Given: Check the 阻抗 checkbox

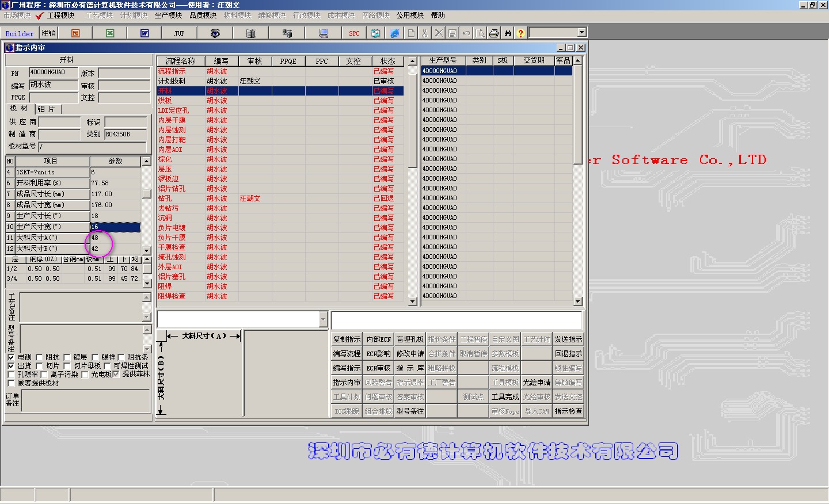Looking at the screenshot, I should coord(39,357).
